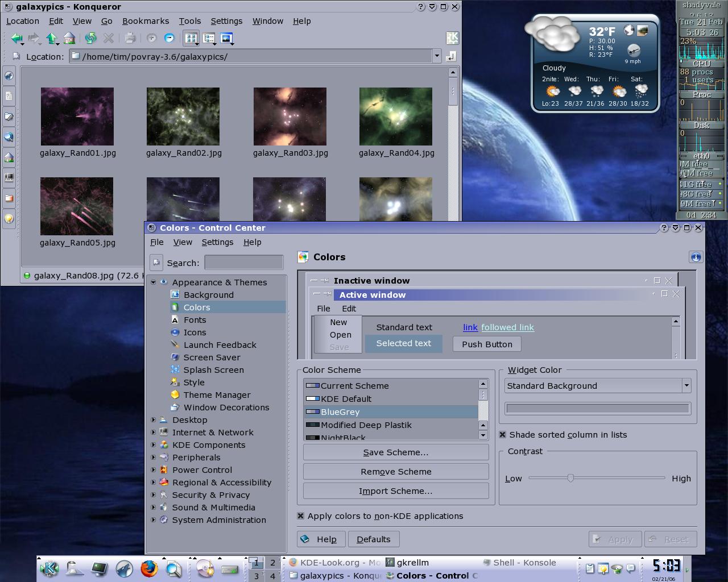Open lightbulb Services panel in Konqueror sidebar
The height and width of the screenshot is (582, 728).
pyautogui.click(x=9, y=219)
